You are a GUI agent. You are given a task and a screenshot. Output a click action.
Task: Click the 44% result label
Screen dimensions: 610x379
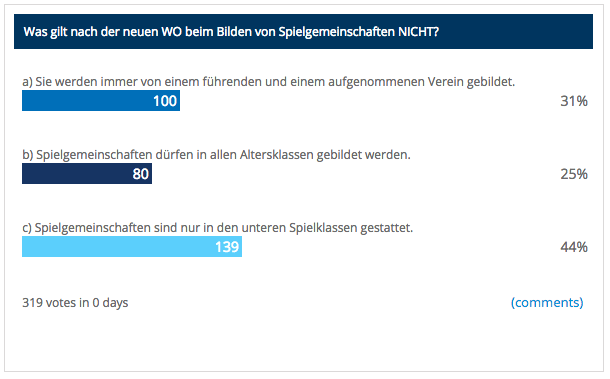[574, 247]
